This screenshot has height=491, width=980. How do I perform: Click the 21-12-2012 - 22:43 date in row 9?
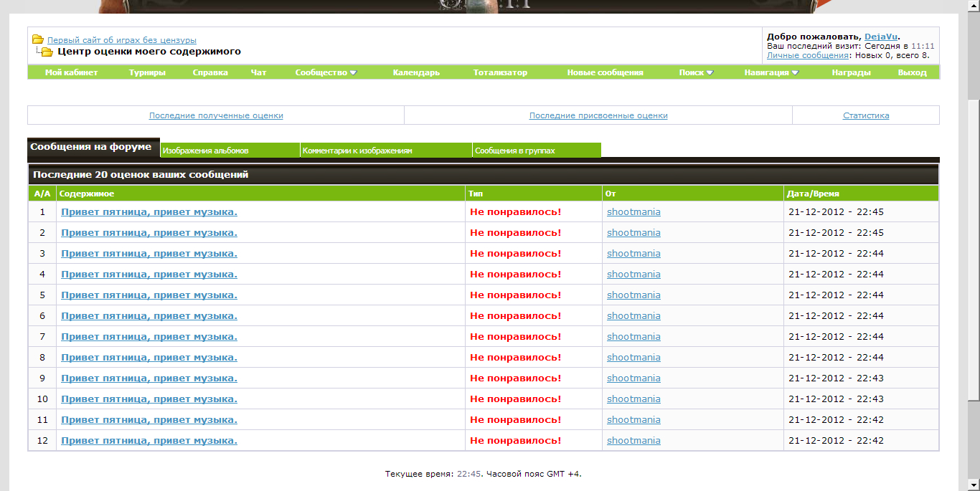pyautogui.click(x=836, y=378)
